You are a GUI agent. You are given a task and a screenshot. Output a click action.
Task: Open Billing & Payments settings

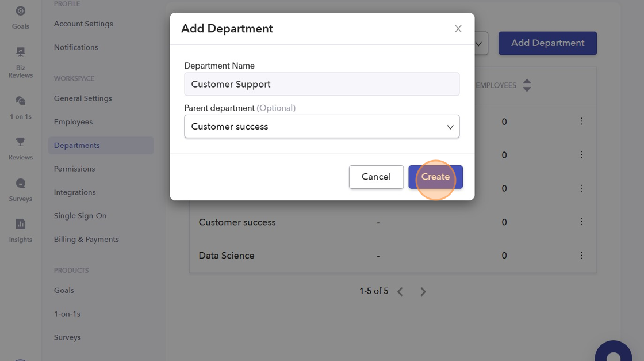(86, 239)
